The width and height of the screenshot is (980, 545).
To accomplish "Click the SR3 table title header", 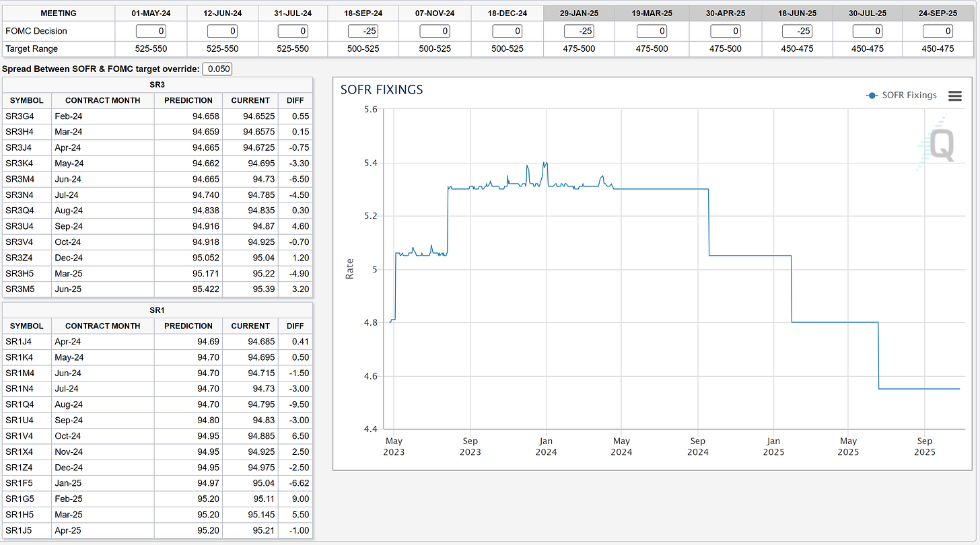I will [x=157, y=84].
